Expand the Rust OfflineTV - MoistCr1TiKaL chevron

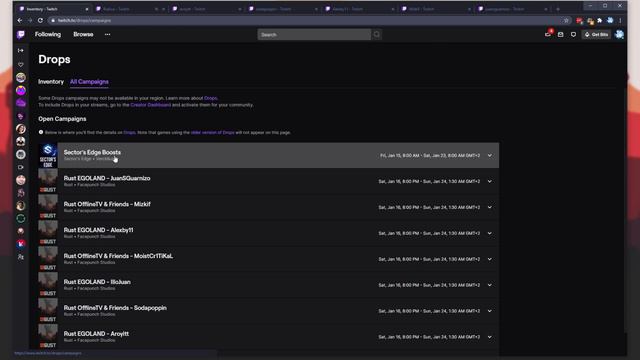(489, 259)
